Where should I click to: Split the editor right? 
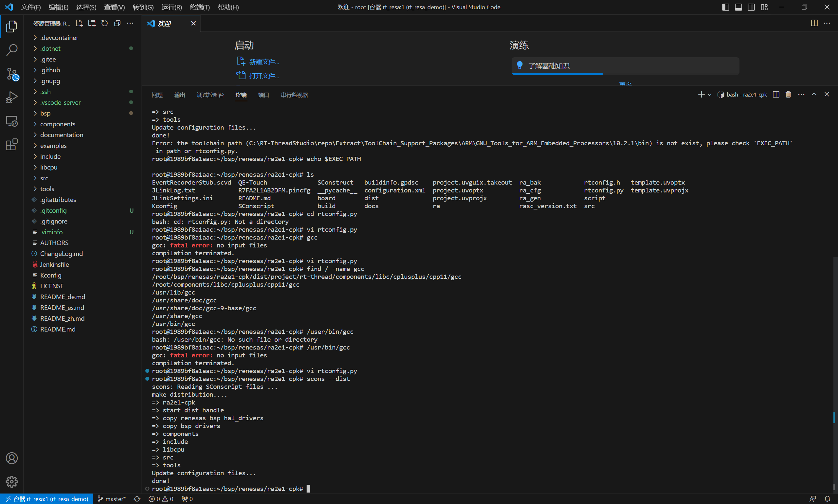click(x=814, y=23)
